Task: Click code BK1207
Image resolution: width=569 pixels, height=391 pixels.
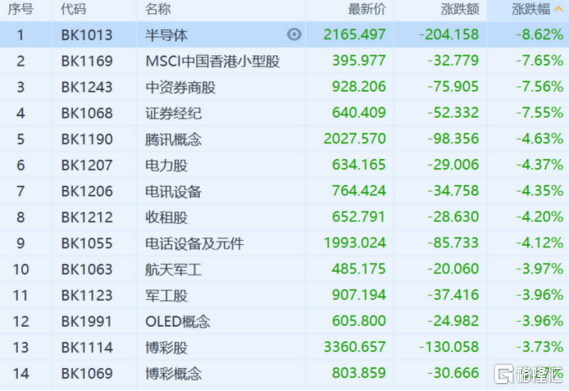Action: [87, 165]
